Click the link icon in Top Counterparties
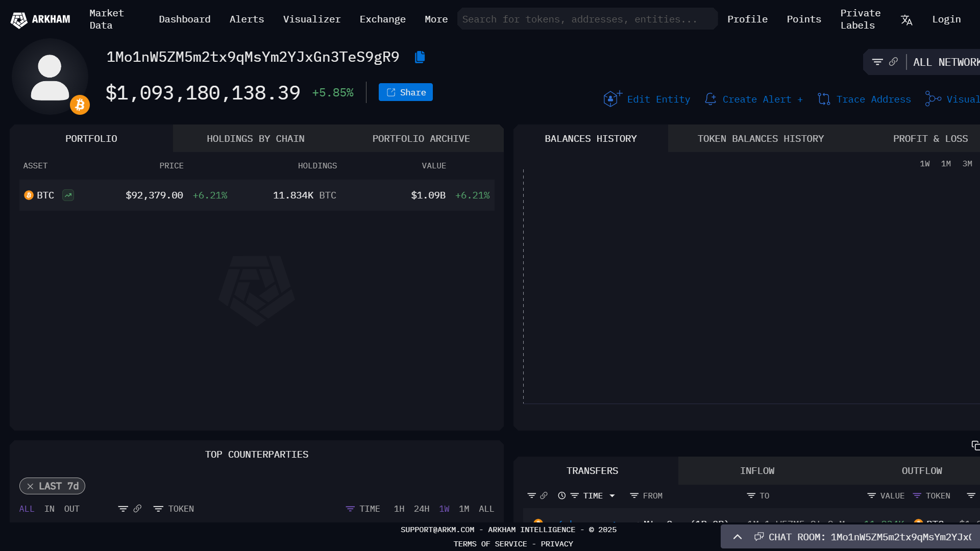Viewport: 980px width, 551px height. click(x=137, y=509)
